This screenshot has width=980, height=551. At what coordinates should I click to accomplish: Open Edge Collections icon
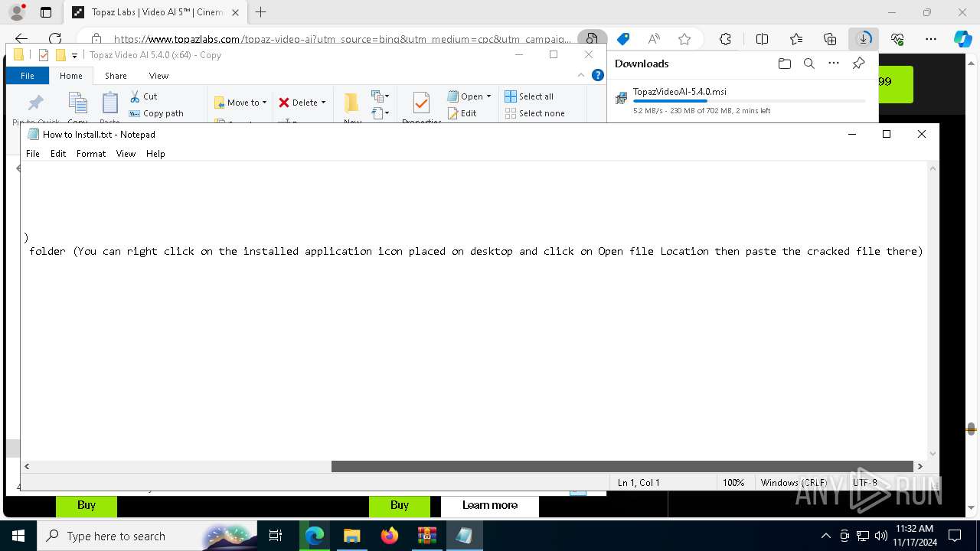pyautogui.click(x=830, y=39)
